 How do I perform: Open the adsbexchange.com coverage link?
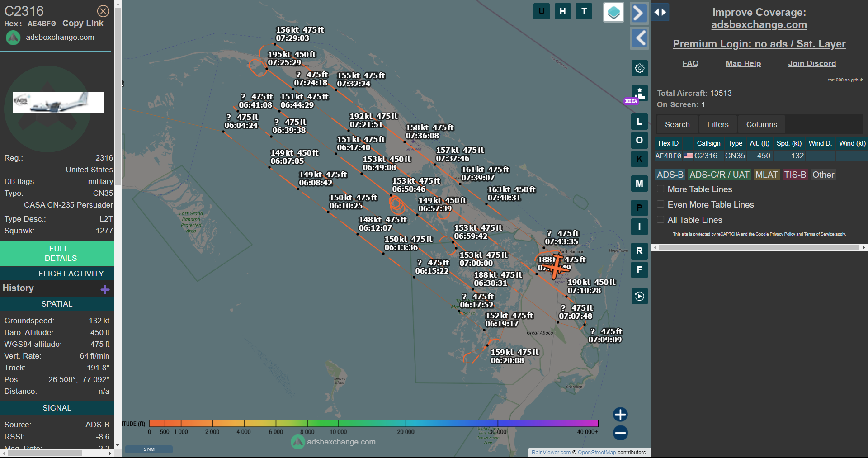759,25
